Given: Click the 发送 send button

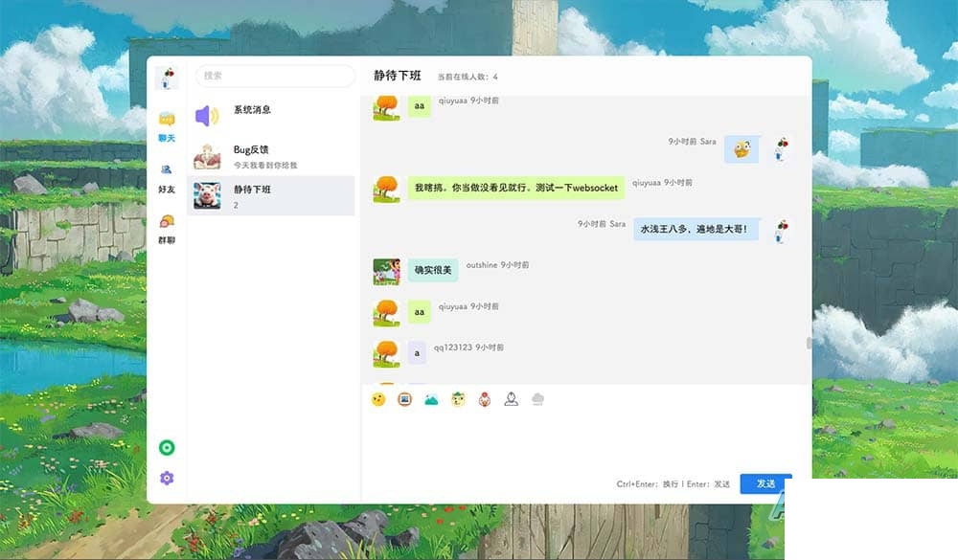Looking at the screenshot, I should coord(765,483).
